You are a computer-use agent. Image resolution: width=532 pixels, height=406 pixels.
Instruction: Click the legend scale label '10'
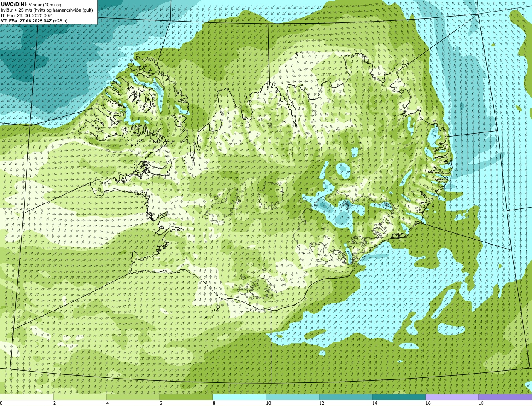268,403
